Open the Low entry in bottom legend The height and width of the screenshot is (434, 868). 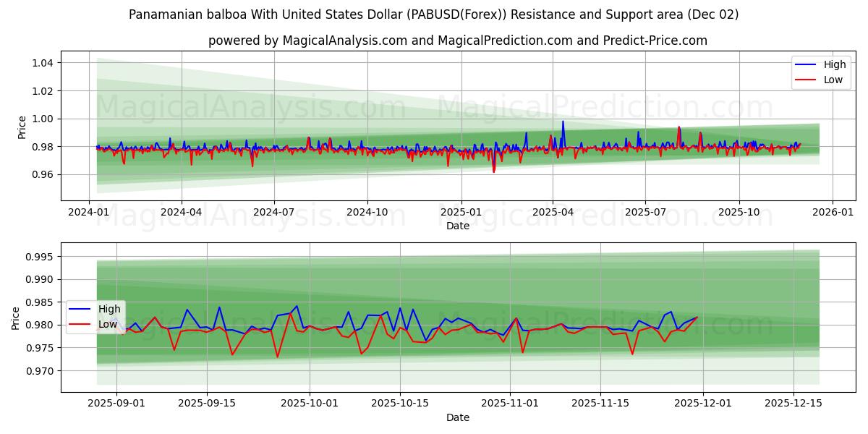(106, 324)
